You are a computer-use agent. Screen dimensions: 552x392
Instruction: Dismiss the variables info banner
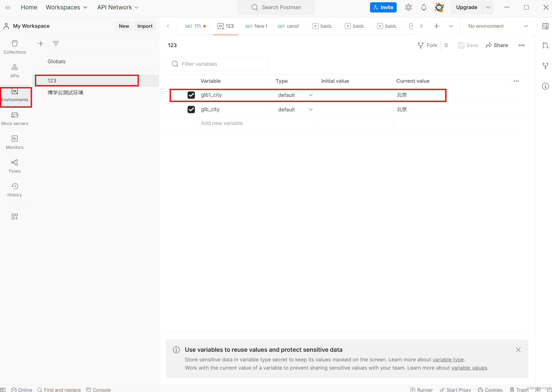(518, 350)
